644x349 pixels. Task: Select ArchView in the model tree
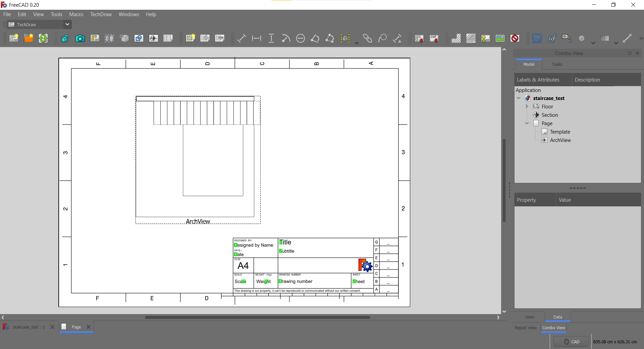pos(560,140)
